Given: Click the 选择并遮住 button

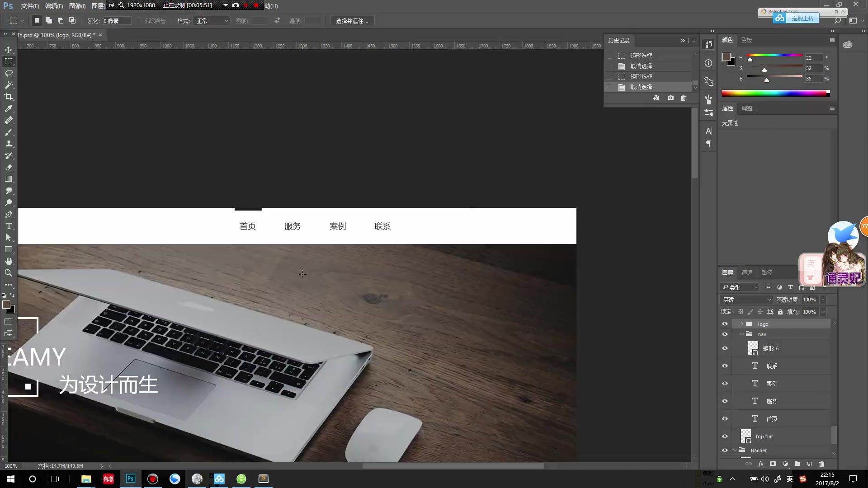Looking at the screenshot, I should (352, 21).
